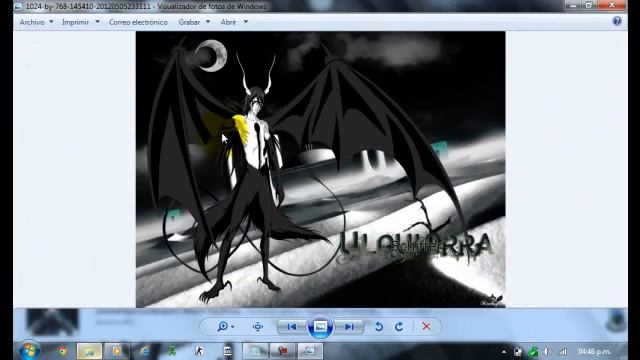The height and width of the screenshot is (360, 640).
Task: Expand the Imprimir dropdown arrow
Action: click(x=97, y=22)
